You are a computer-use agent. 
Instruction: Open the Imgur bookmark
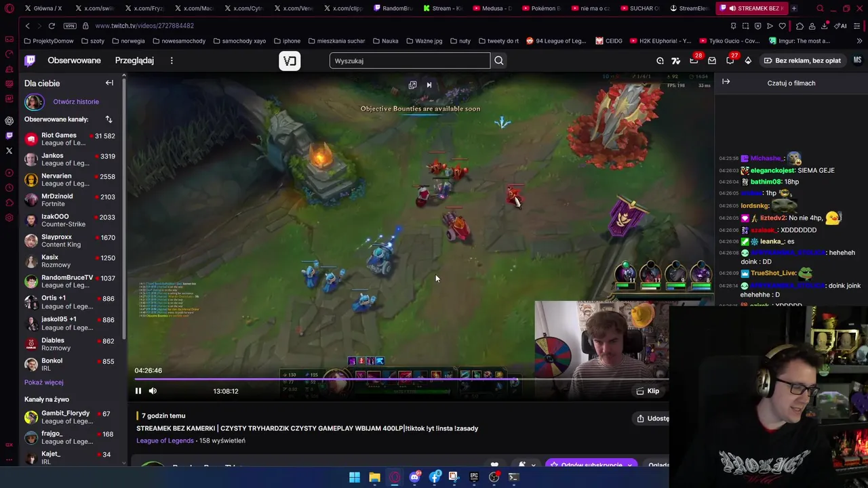pos(800,41)
